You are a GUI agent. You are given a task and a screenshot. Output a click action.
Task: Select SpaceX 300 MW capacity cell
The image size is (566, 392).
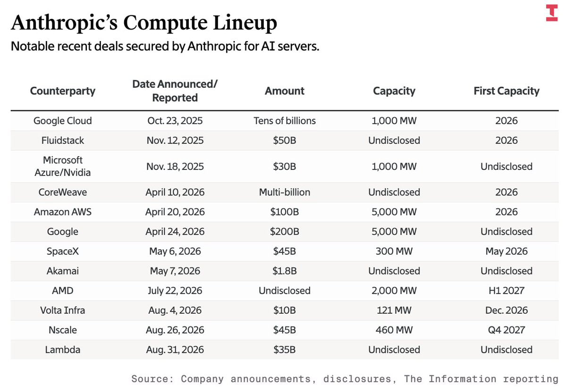394,251
